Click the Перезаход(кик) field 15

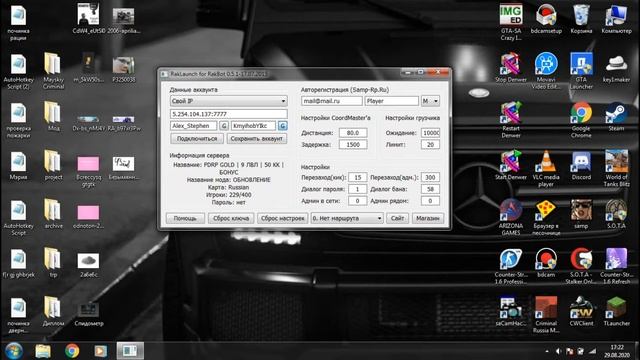tap(358, 177)
